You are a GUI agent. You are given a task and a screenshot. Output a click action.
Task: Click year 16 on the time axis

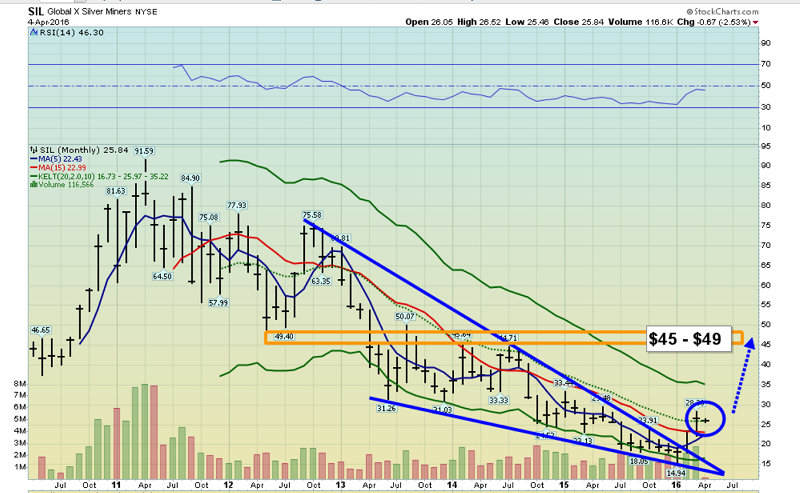click(x=676, y=485)
